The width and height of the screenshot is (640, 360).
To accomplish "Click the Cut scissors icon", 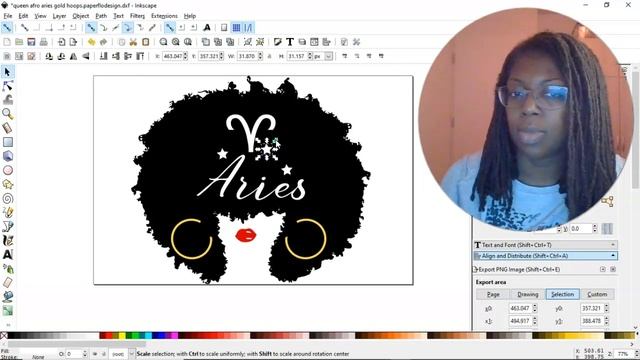I will coord(133,42).
